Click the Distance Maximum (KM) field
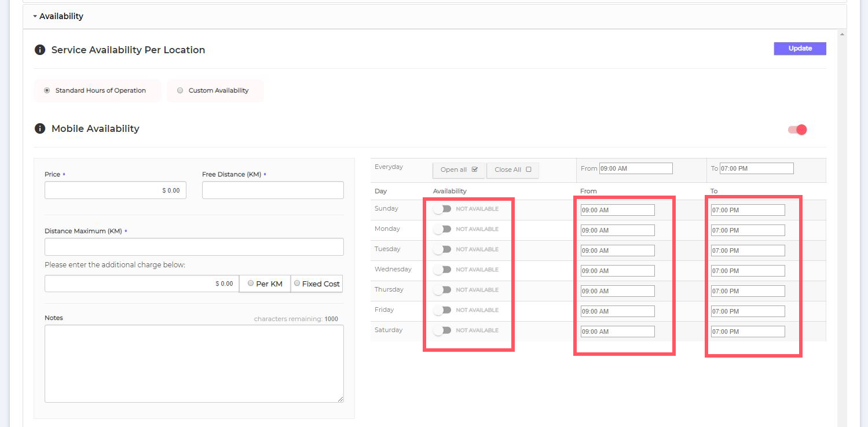 pos(194,247)
